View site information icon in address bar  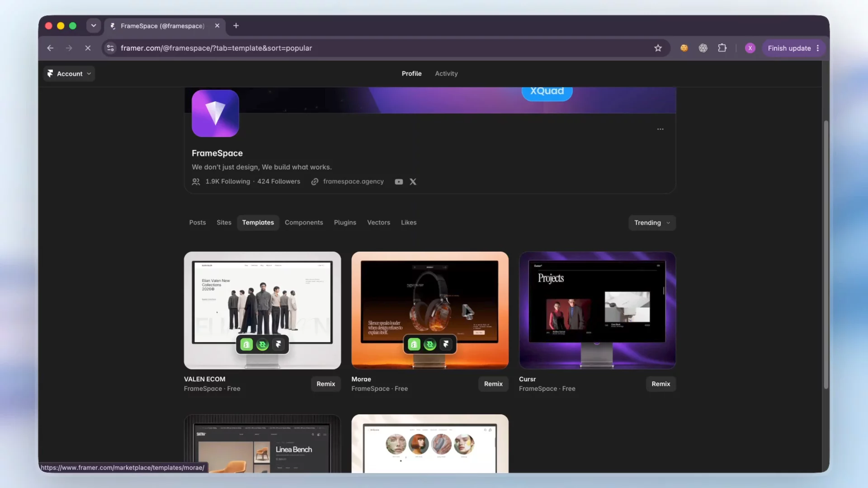(110, 48)
